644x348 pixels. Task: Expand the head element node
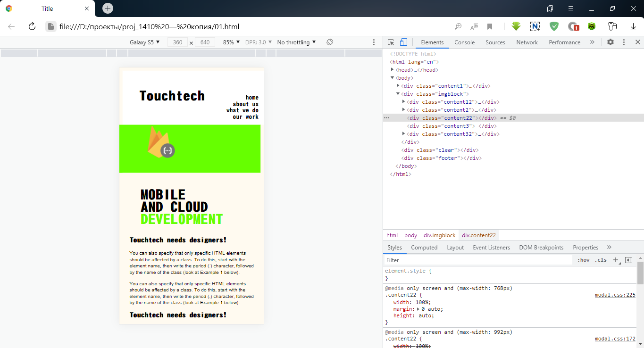[393, 70]
